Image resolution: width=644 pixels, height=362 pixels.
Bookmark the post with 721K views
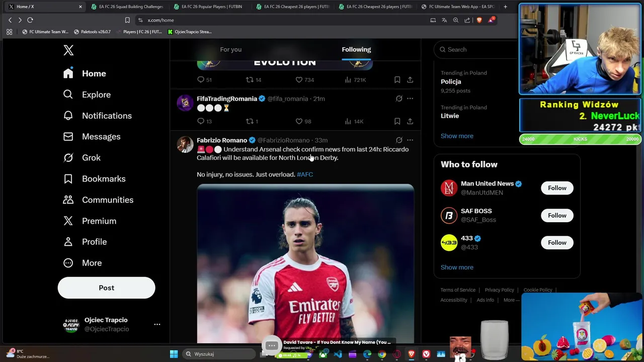(x=397, y=79)
